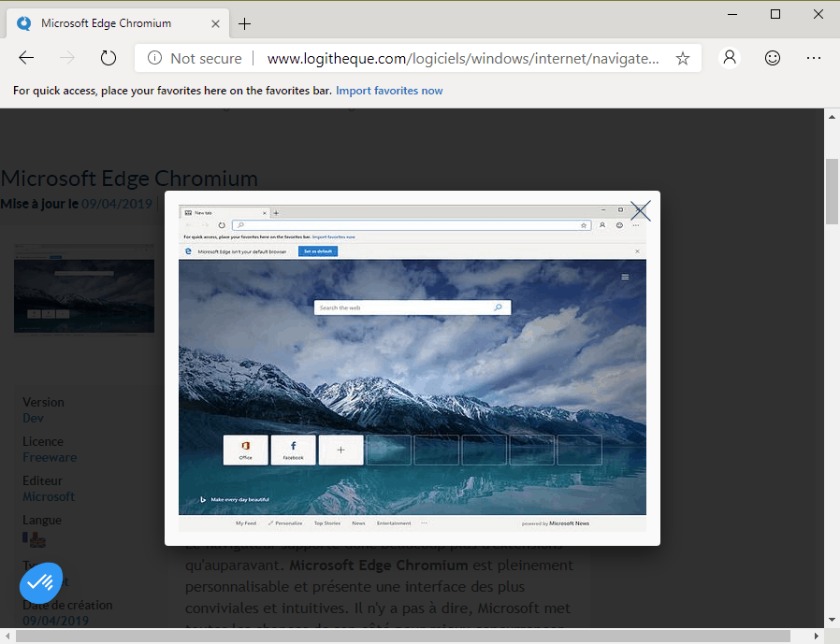Click the horizontal scrollbar thumb
The image size is (840, 644).
403,636
